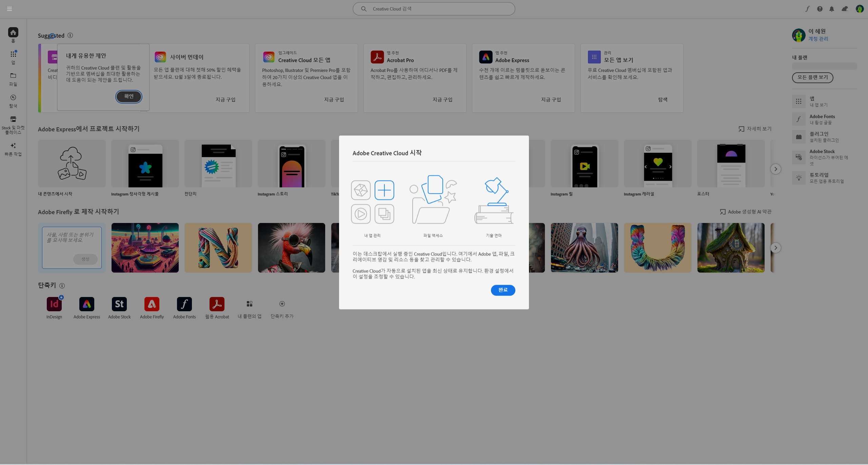
Task: Open the help question mark icon
Action: 820,9
